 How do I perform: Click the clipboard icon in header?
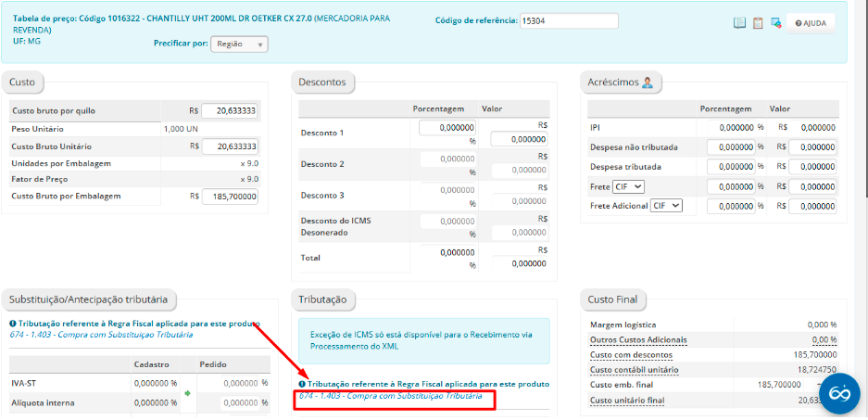click(x=758, y=23)
